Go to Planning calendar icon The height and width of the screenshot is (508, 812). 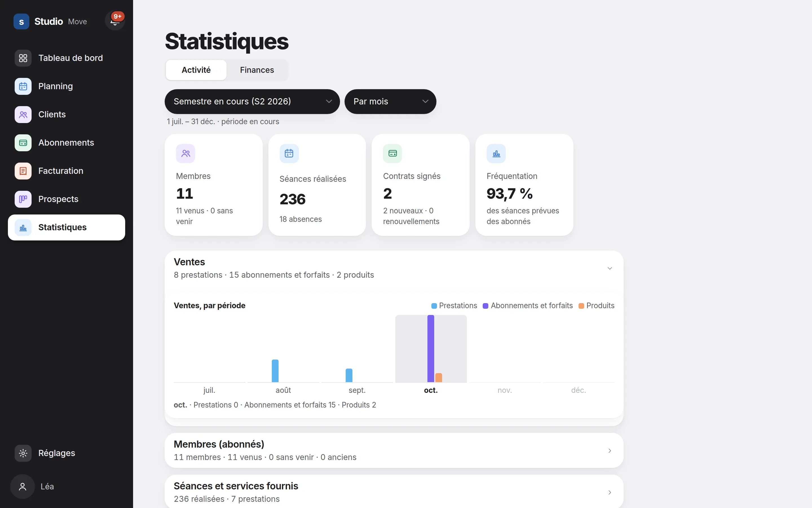point(23,86)
